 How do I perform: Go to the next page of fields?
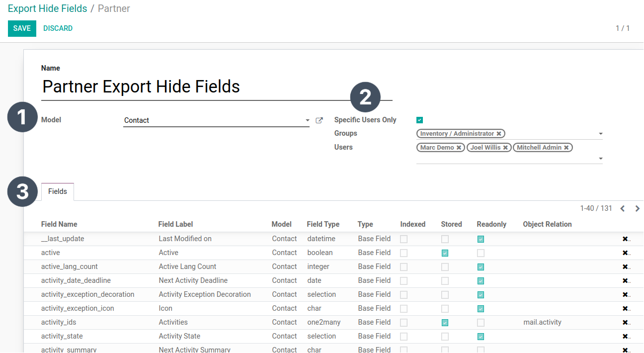pos(638,209)
